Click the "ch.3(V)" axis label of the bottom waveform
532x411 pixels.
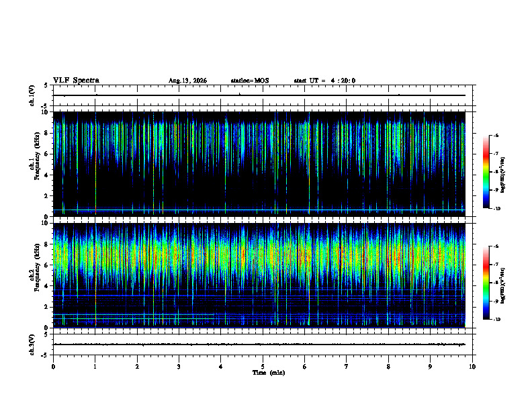(x=32, y=345)
